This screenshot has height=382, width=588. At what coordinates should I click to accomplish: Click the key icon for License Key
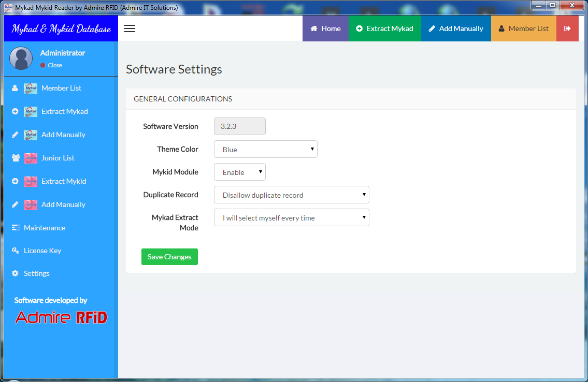[15, 251]
